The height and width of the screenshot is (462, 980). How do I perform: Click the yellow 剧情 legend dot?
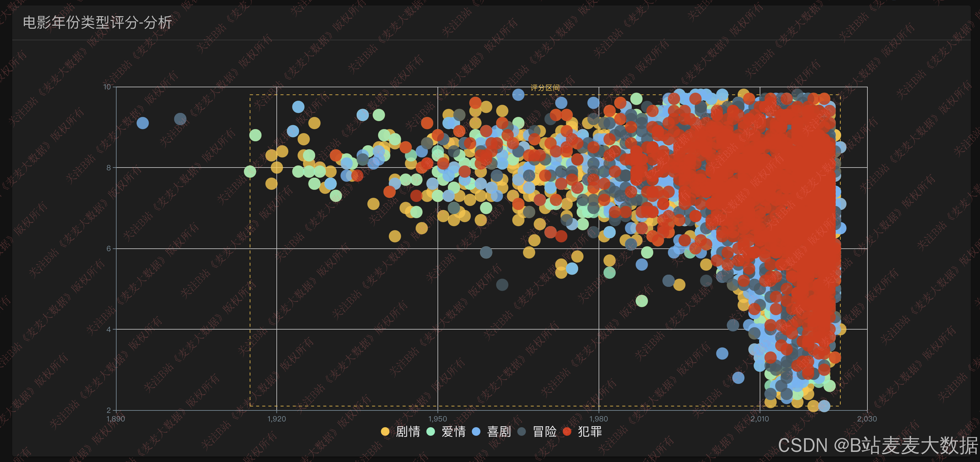pyautogui.click(x=385, y=431)
